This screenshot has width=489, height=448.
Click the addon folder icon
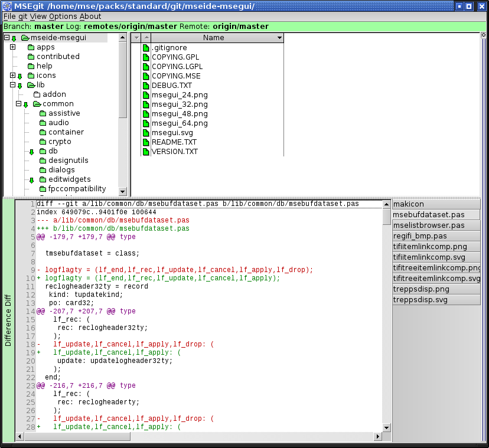[37, 94]
